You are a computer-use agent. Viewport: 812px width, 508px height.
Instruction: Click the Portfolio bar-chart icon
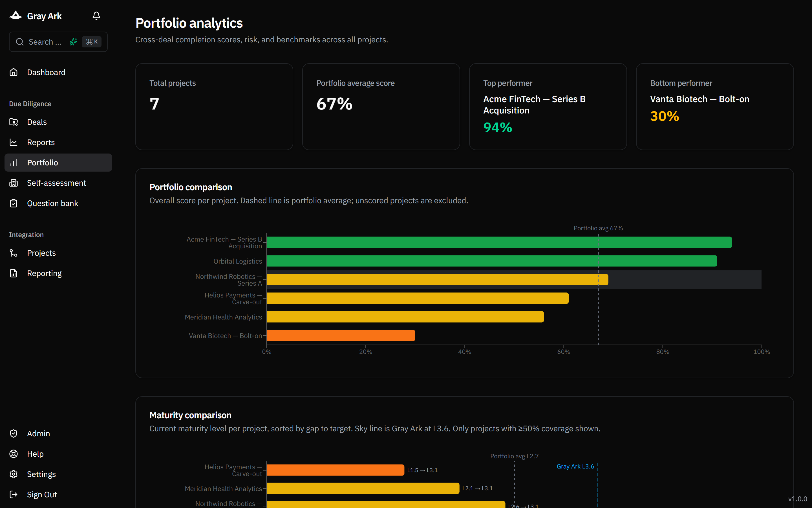14,163
